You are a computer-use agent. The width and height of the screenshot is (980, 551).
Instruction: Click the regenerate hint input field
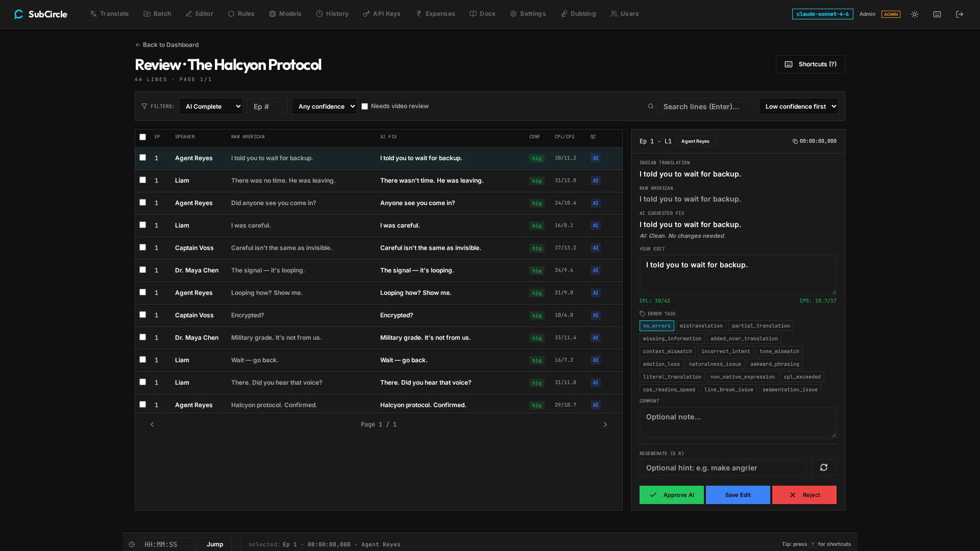723,467
